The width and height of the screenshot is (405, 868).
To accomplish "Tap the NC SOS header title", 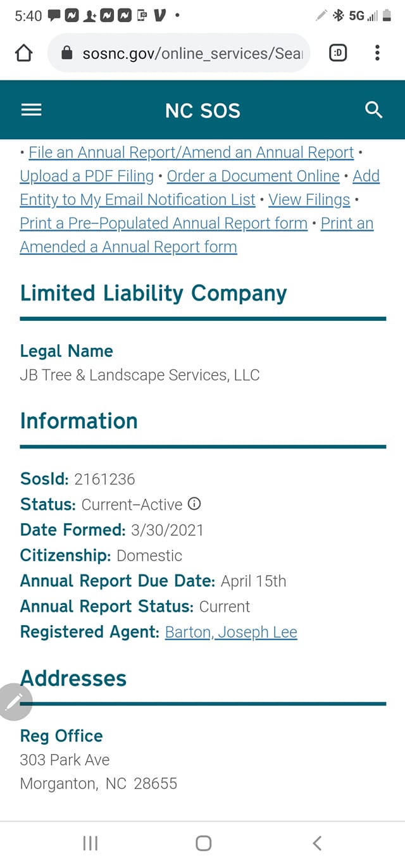I will pyautogui.click(x=202, y=111).
